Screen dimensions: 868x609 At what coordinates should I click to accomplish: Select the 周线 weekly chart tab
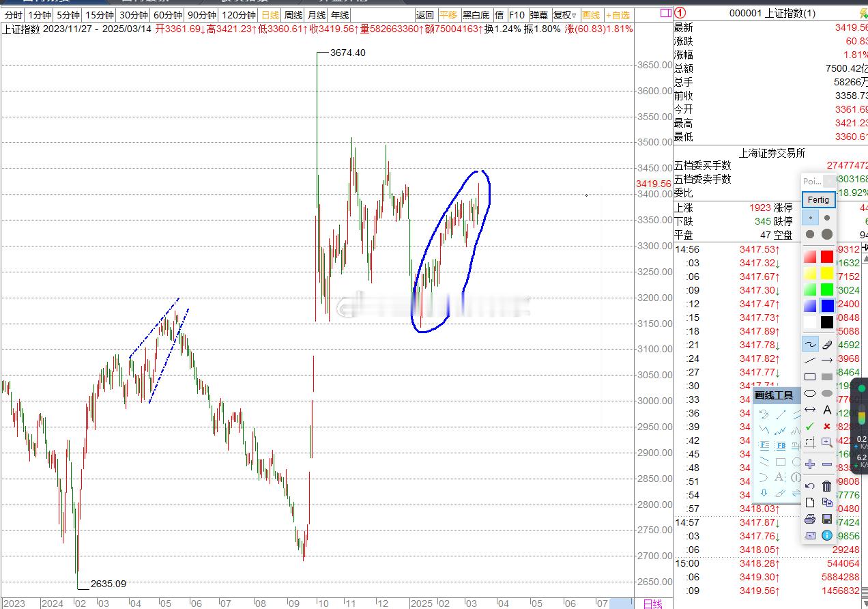[293, 15]
